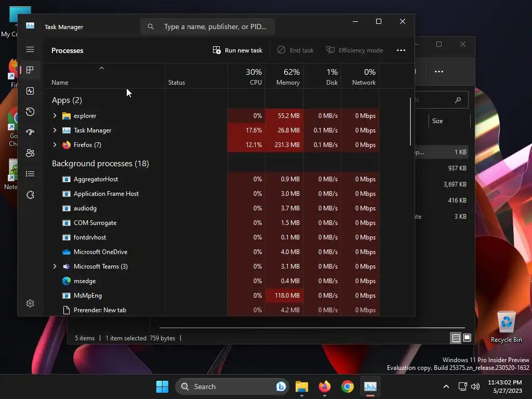Collapse the Name column sort arrow
Viewport: 532px width, 399px height.
pos(101,68)
